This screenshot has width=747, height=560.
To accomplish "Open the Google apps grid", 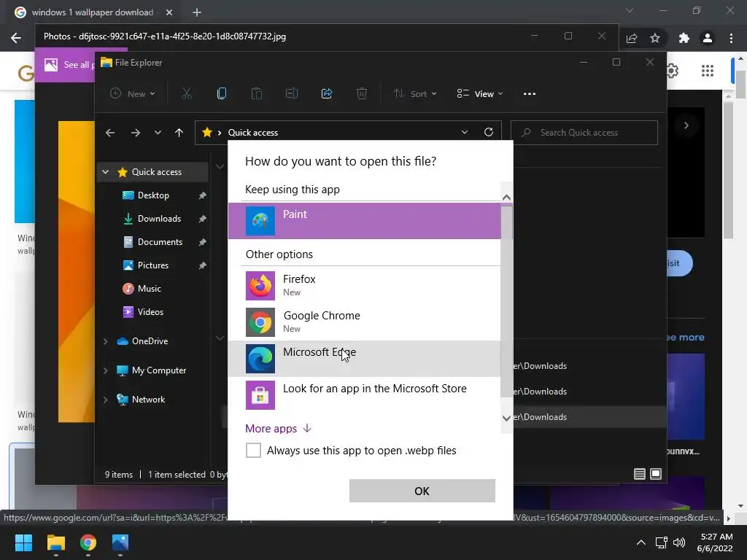I will 708,71.
